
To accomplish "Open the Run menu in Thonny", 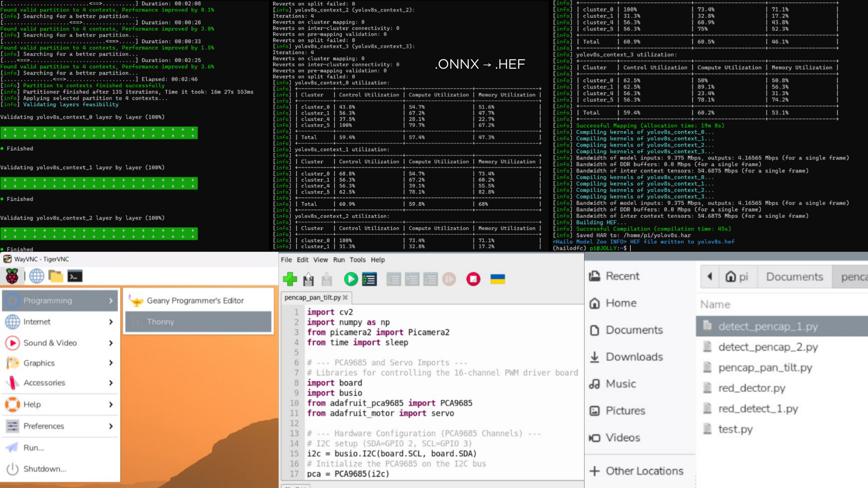I will point(339,260).
